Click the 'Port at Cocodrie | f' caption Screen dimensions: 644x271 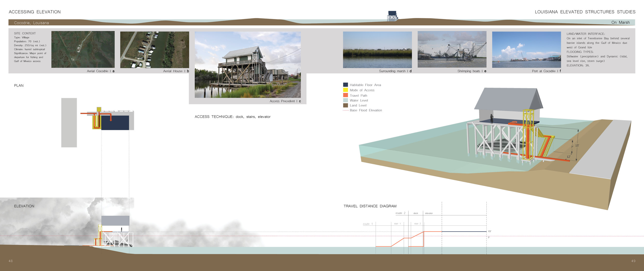546,71
